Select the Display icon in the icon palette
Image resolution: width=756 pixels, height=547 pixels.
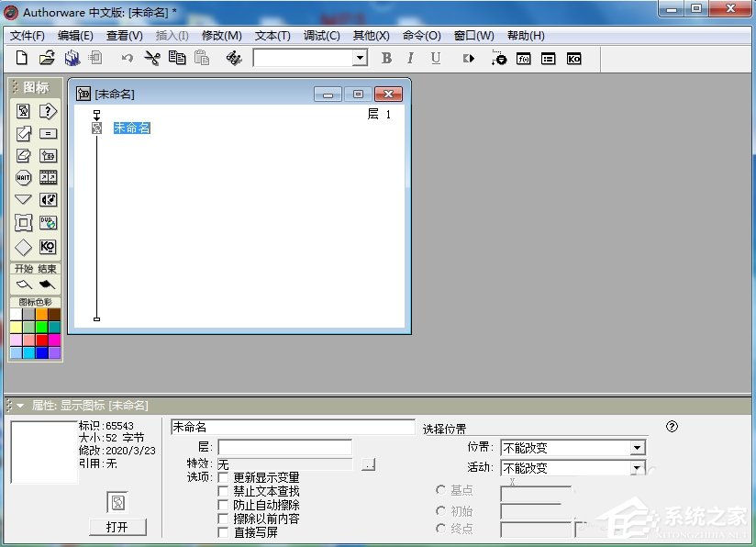23,111
